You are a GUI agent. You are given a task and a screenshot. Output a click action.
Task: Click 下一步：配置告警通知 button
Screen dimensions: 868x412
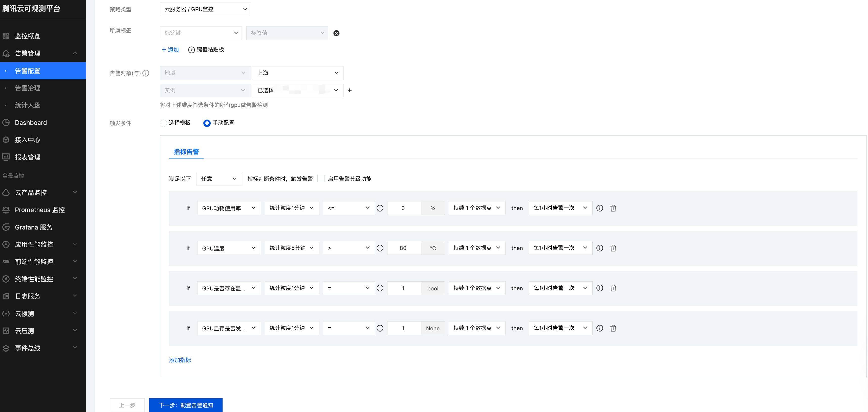point(186,405)
